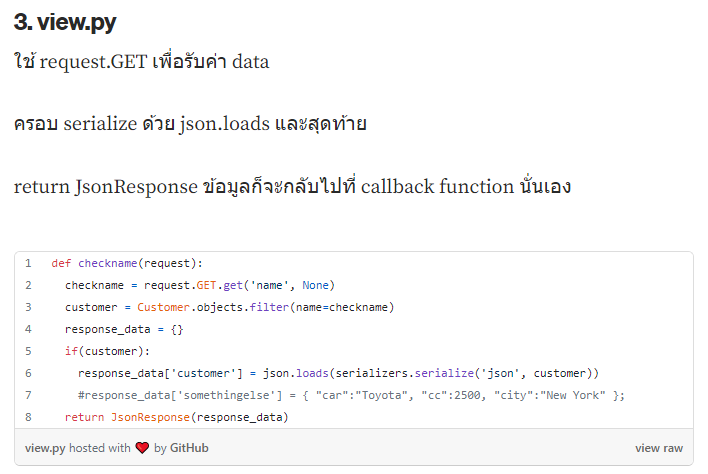
Task: Click line number 7 in the code
Action: 28,395
